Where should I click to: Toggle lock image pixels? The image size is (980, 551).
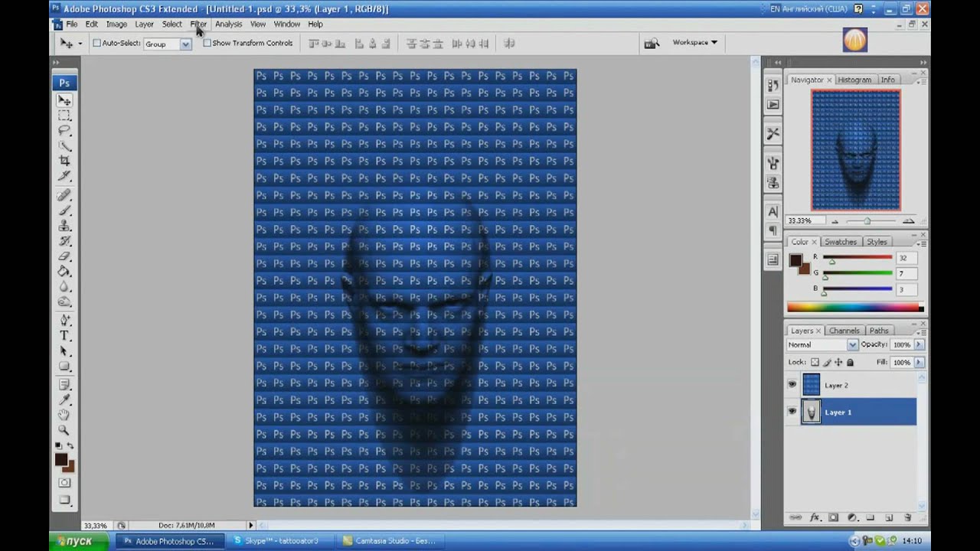click(827, 362)
